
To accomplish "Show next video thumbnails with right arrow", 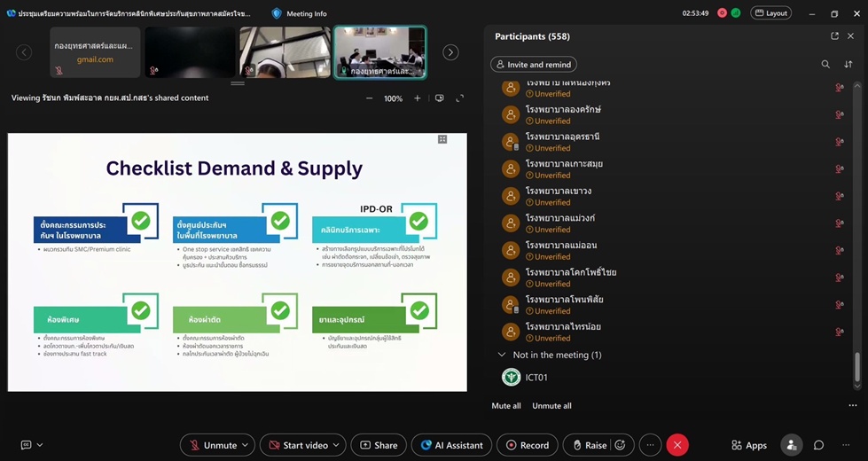I will (x=450, y=52).
